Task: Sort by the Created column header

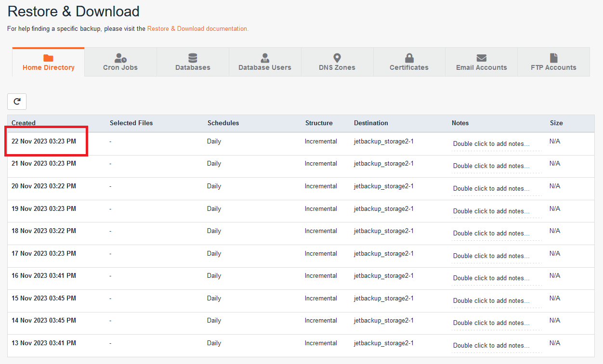Action: tap(24, 123)
